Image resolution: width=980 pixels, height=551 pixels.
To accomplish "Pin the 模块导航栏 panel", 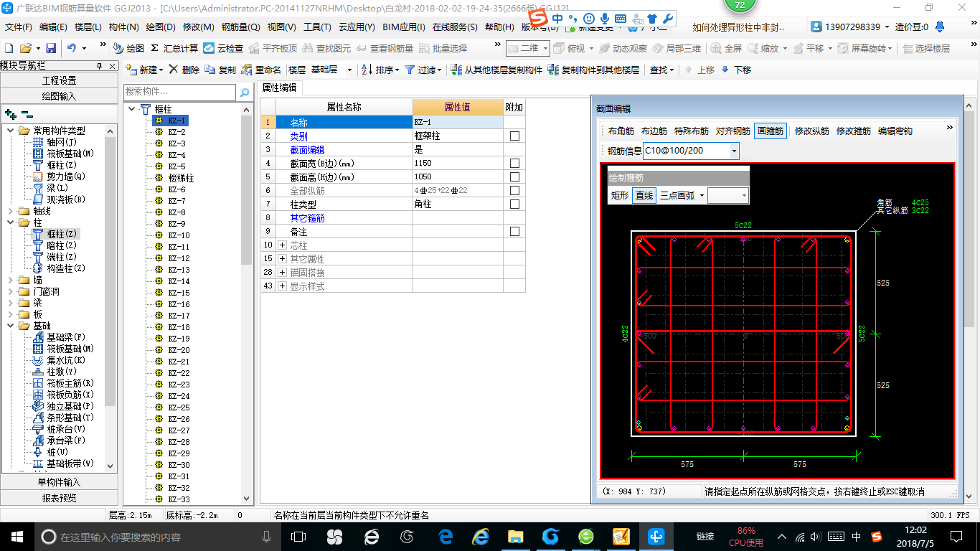I will [100, 65].
